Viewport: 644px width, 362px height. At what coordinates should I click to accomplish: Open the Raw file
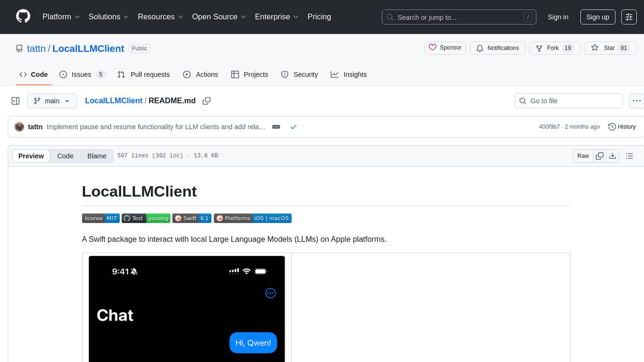click(x=583, y=156)
